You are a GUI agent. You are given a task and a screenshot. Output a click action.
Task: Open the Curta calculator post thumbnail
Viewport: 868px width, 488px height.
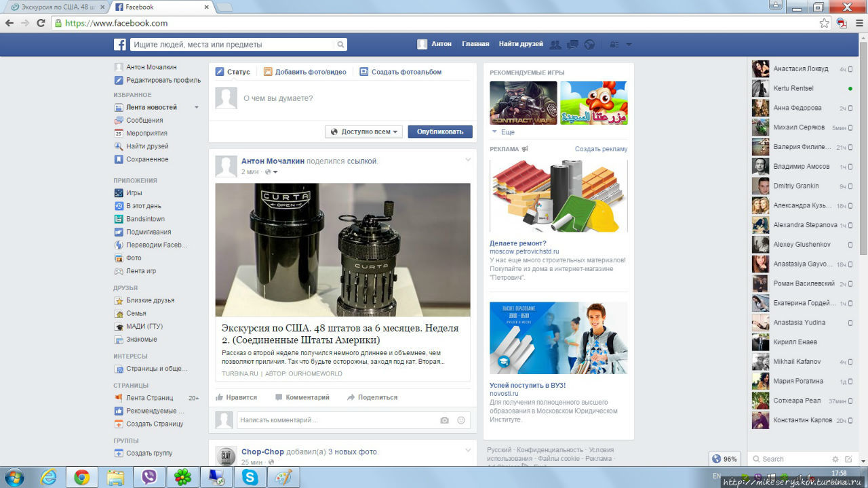342,249
